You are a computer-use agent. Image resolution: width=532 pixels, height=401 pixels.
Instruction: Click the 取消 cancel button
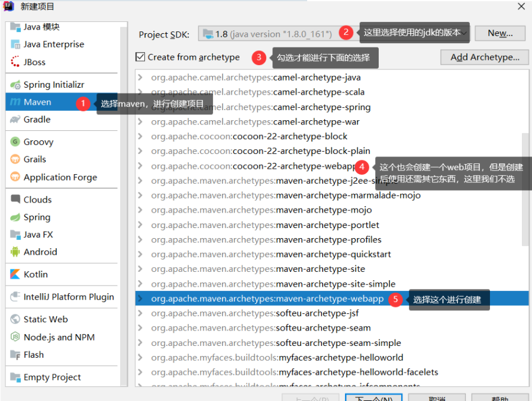tap(437, 398)
